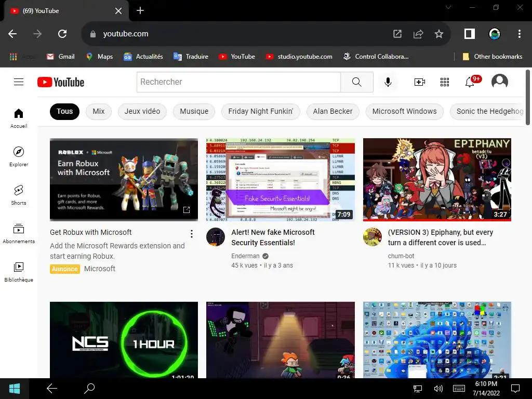Open notifications bell with 9+ badge
This screenshot has width=532, height=399.
tap(472, 81)
